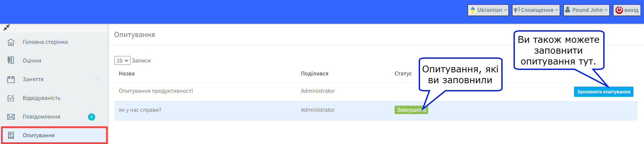
Task: Click the Відвідуваність checkmark icon
Action: coord(11,98)
